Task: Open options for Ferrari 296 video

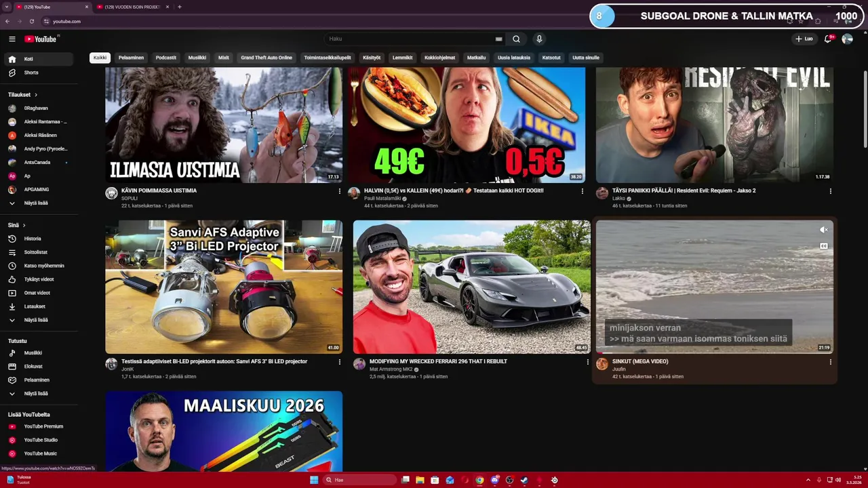Action: (x=587, y=362)
